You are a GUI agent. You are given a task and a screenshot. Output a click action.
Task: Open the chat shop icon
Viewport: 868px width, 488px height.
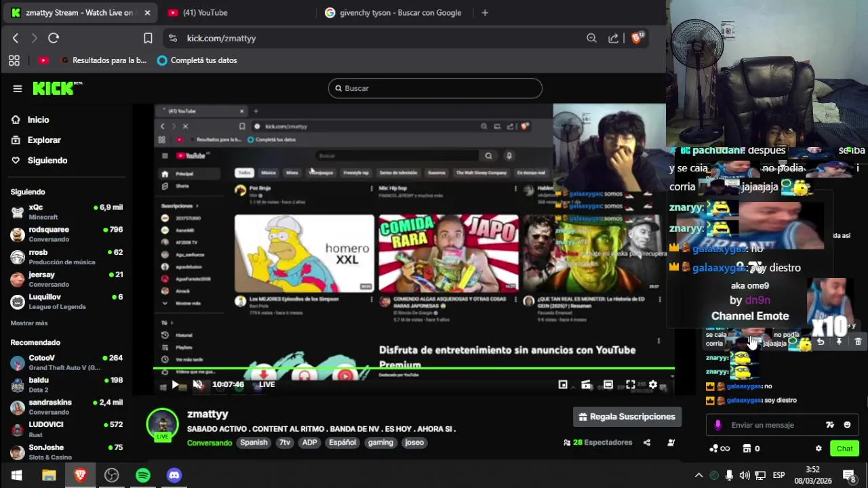[x=747, y=449]
